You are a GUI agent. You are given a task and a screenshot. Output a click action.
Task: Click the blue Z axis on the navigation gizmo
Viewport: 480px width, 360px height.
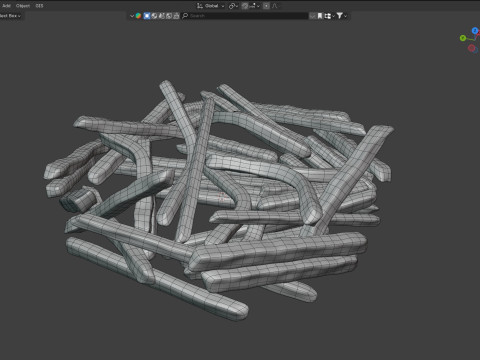(475, 31)
